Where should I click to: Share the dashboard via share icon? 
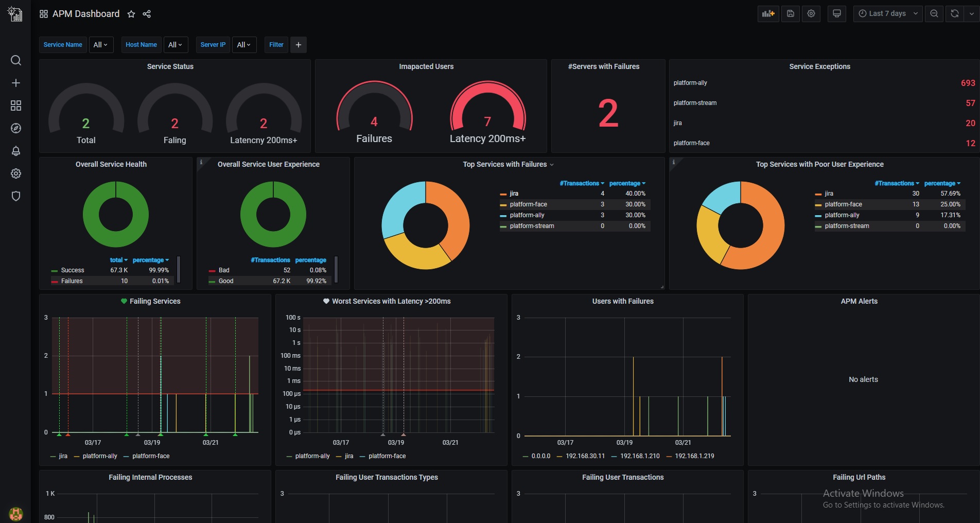click(x=147, y=14)
